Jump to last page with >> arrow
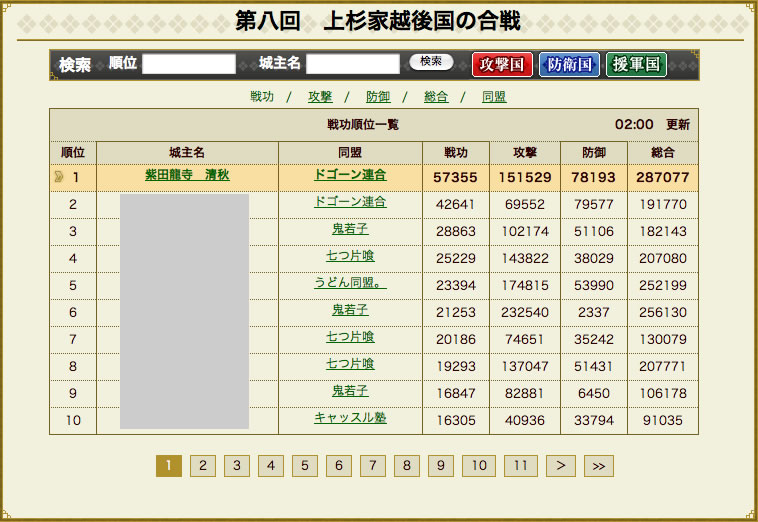This screenshot has width=758, height=522. [x=598, y=466]
